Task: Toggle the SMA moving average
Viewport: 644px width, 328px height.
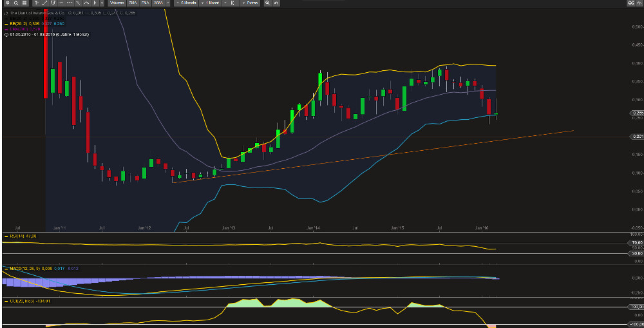Action: tap(133, 3)
